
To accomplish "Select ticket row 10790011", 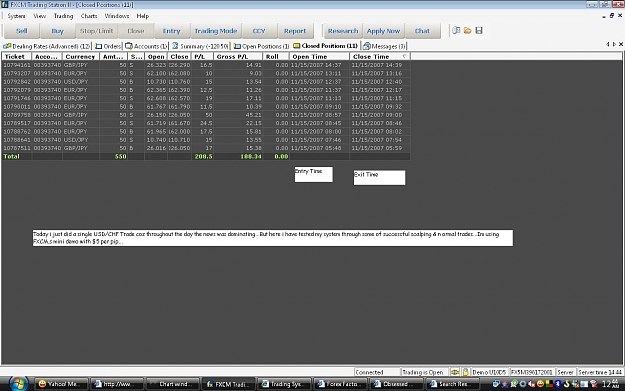I will click(206, 106).
